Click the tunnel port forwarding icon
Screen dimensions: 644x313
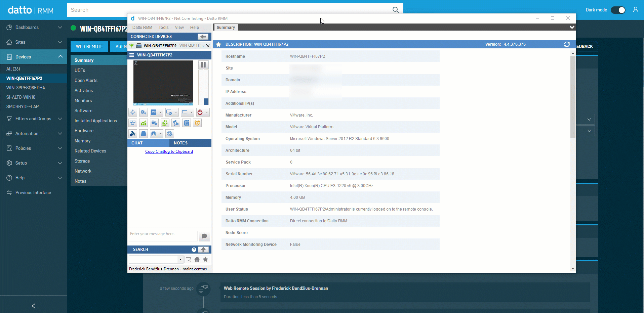click(x=154, y=134)
